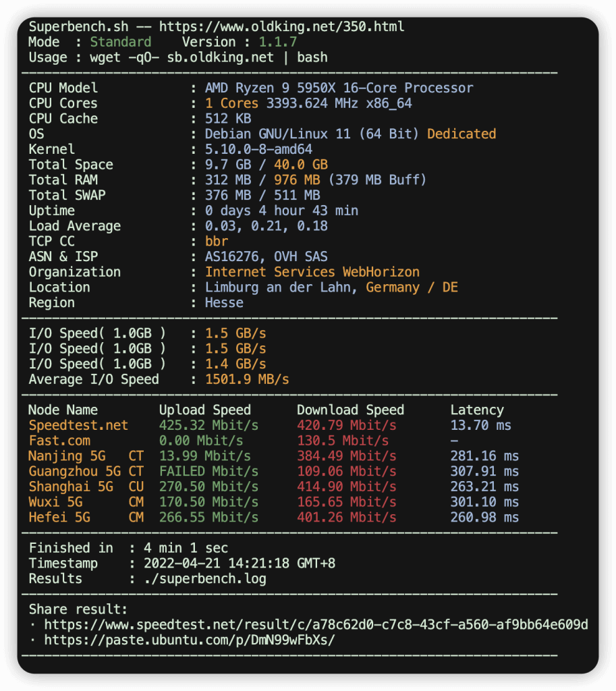Click the Download Speed column header
The image size is (616, 691).
click(350, 410)
